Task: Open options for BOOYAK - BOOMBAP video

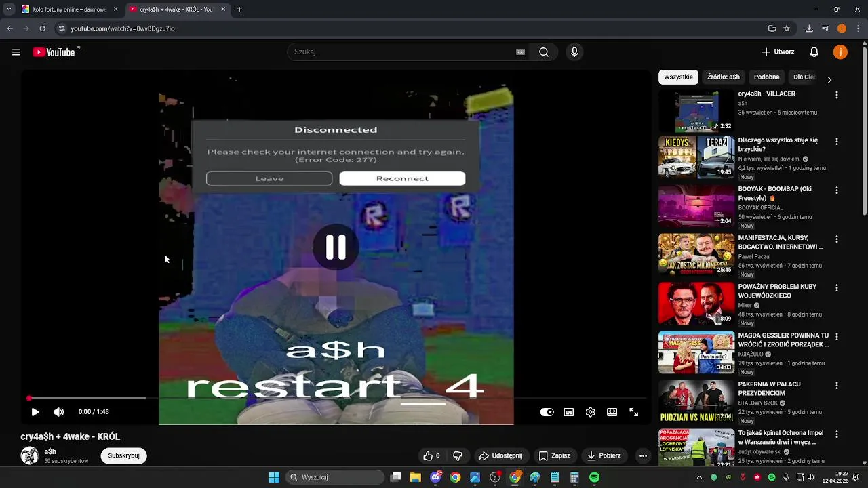Action: point(836,190)
